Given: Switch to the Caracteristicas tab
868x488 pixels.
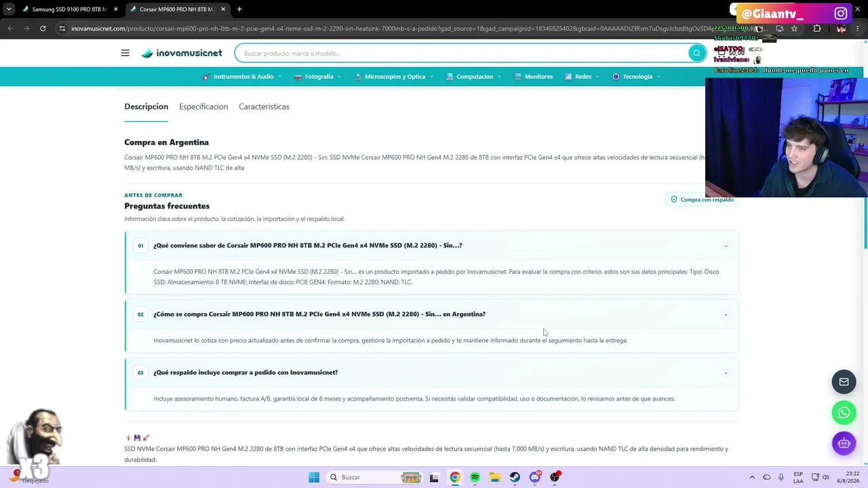Looking at the screenshot, I should [x=264, y=106].
